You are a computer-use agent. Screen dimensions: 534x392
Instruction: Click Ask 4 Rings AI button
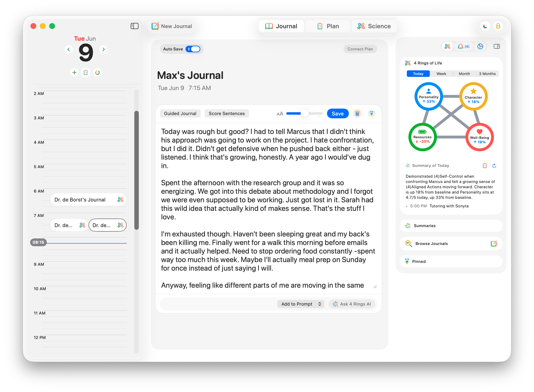click(352, 304)
